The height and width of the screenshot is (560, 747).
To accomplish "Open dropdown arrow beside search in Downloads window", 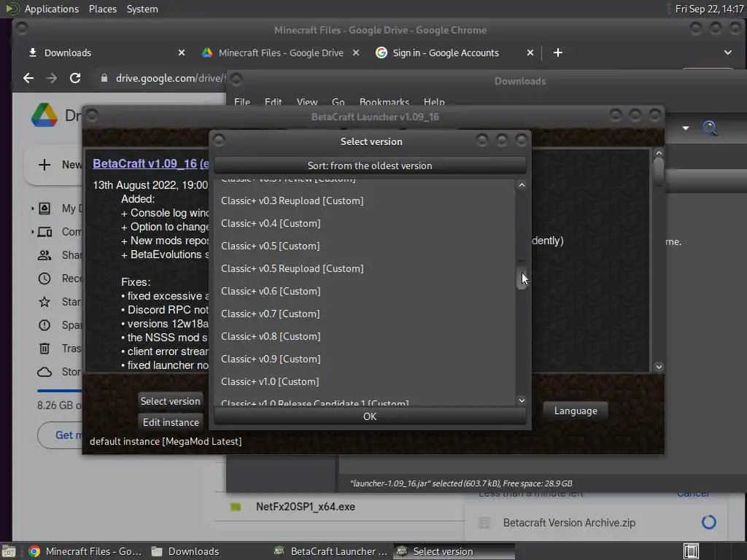I will point(686,128).
